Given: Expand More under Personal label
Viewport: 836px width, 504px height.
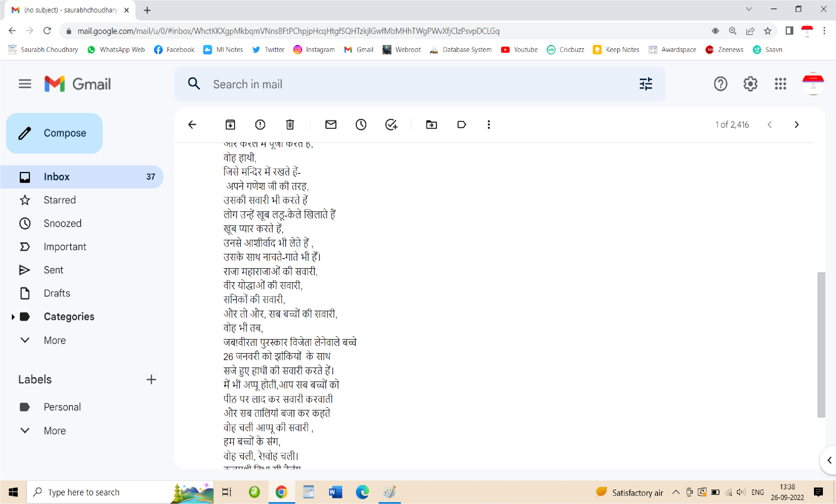Looking at the screenshot, I should pyautogui.click(x=54, y=431).
